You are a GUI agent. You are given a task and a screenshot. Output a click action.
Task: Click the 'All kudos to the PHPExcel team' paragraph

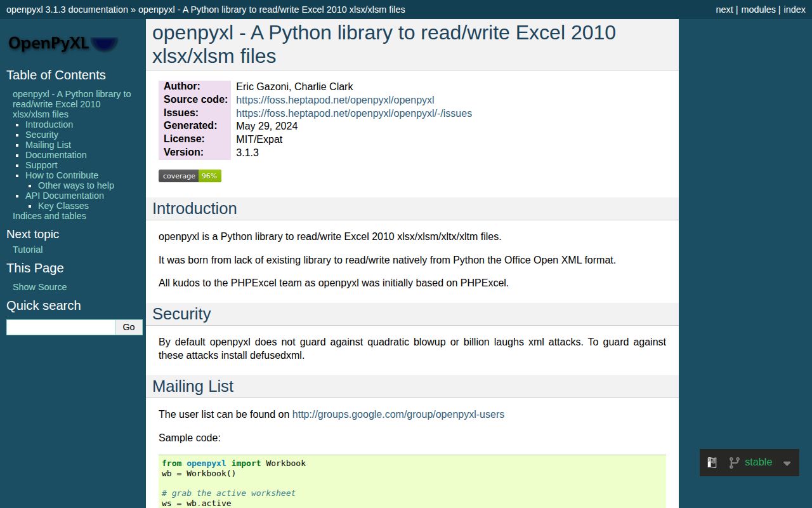coord(334,283)
